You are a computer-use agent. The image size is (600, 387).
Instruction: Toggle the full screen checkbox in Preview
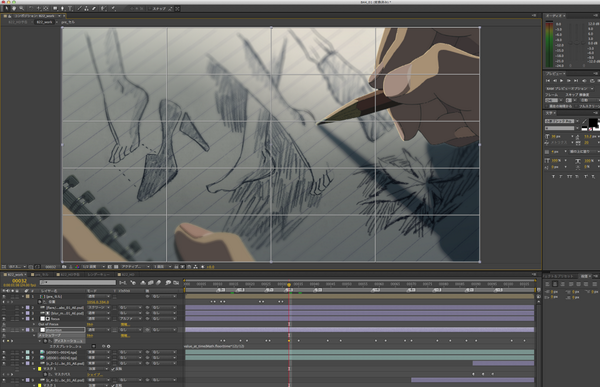577,106
